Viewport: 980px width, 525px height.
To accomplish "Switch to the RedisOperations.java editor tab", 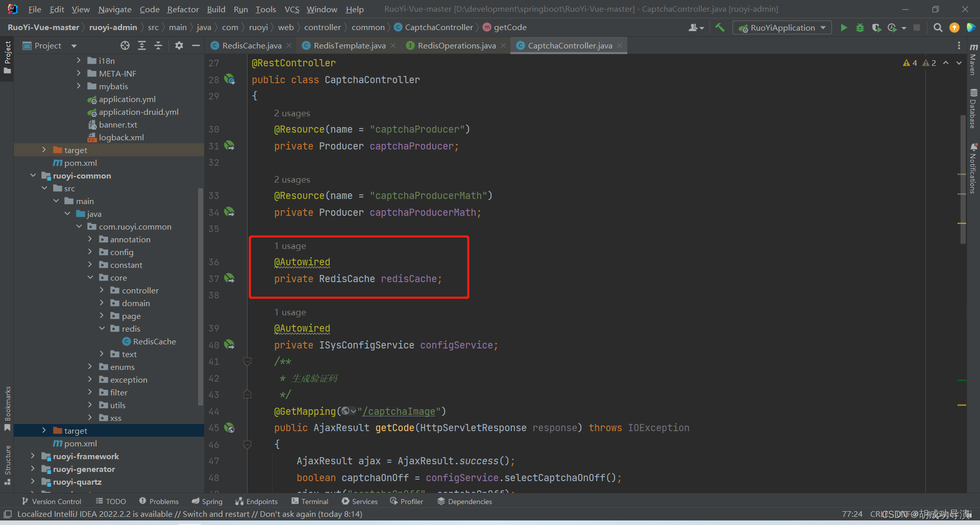I will coord(456,45).
